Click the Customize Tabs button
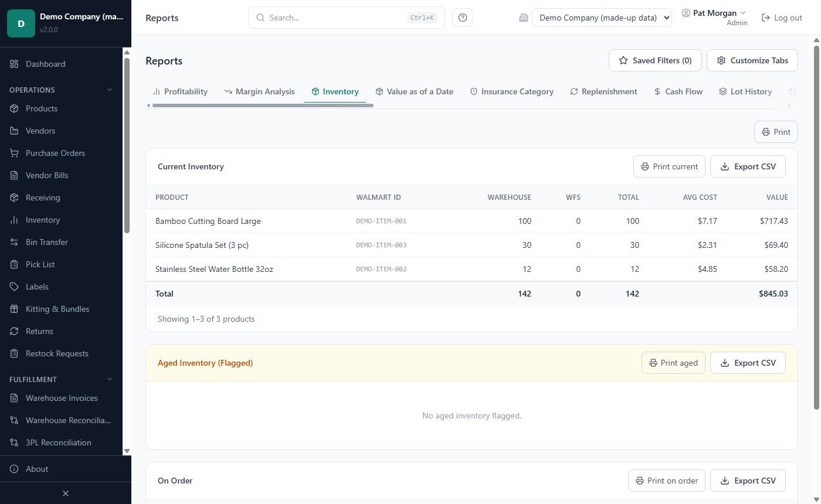The width and height of the screenshot is (821, 504). [x=752, y=60]
